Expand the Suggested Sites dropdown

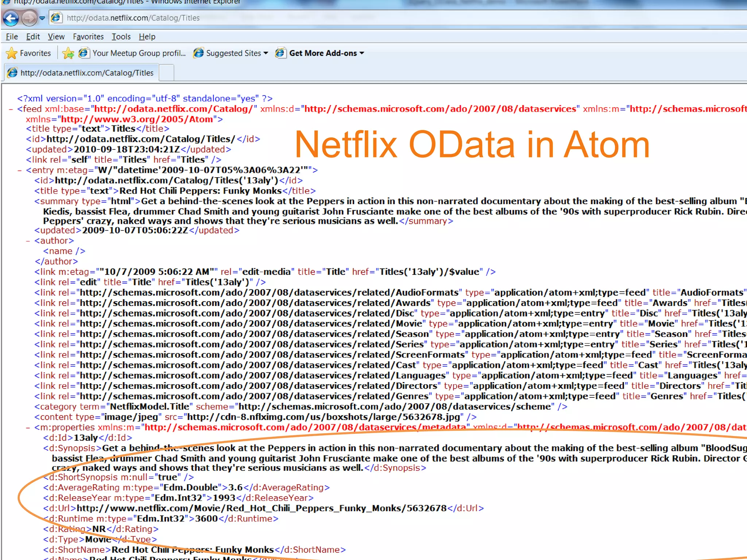click(266, 53)
